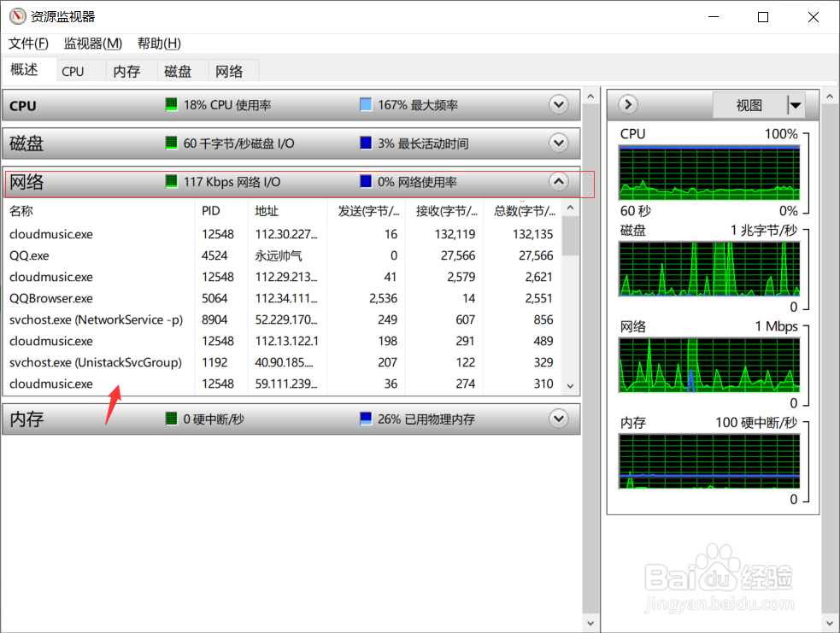Open the 视图 dropdown arrow
The width and height of the screenshot is (840, 633).
pyautogui.click(x=796, y=105)
